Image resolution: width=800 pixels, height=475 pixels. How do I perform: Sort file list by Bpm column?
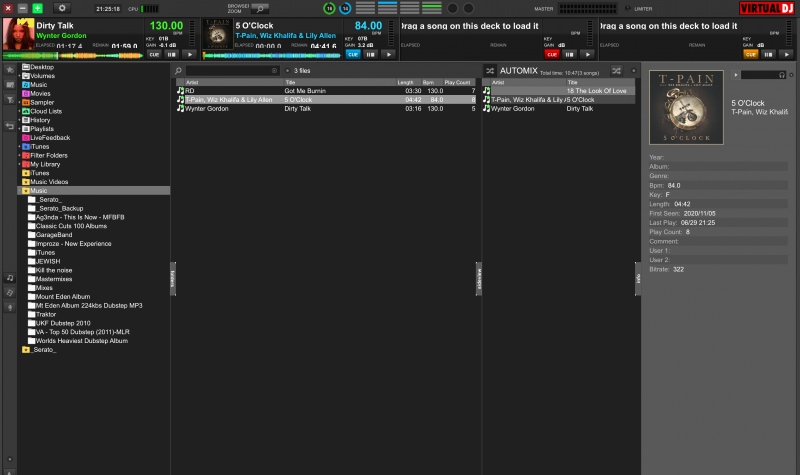pyautogui.click(x=430, y=82)
